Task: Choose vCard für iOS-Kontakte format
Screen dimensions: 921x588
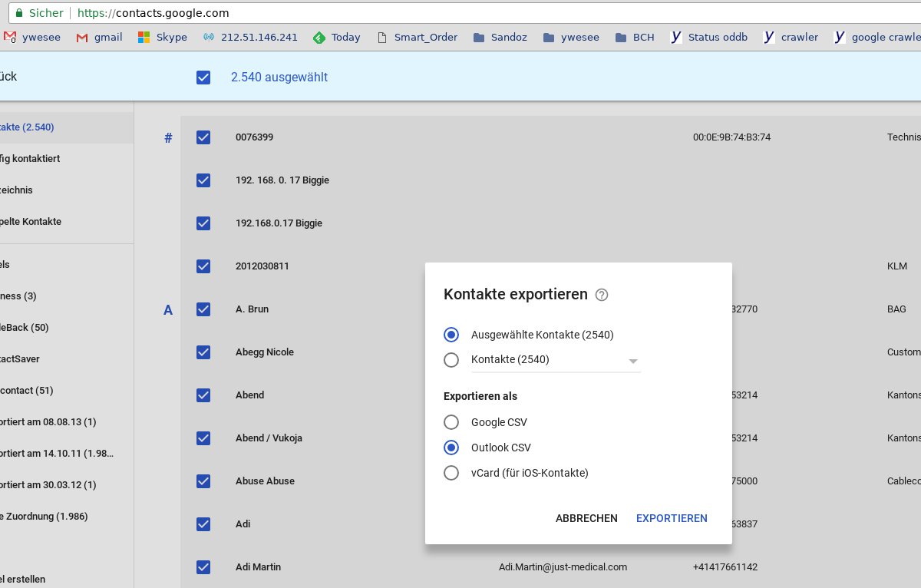Action: pyautogui.click(x=452, y=473)
